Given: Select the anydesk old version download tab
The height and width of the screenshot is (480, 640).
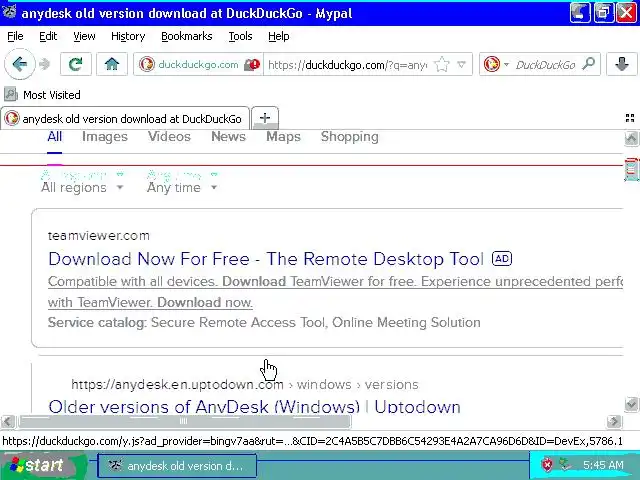Looking at the screenshot, I should tap(125, 118).
